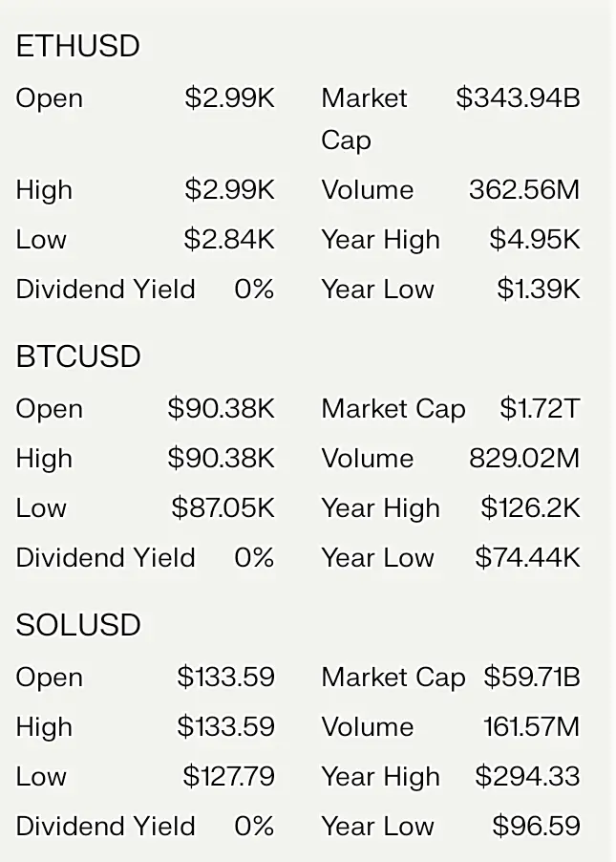The width and height of the screenshot is (616, 862).
Task: Click the SOLUSD Volume value 161.57M
Action: click(531, 726)
